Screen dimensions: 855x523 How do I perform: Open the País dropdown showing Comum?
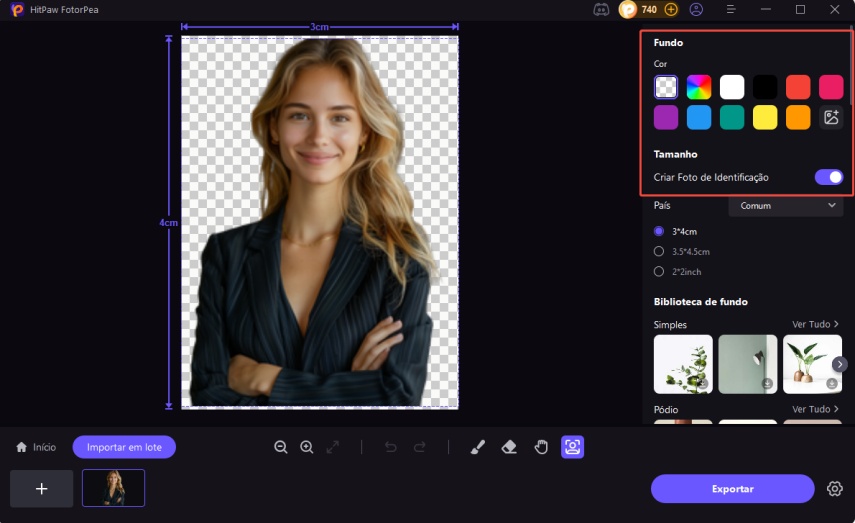point(786,206)
